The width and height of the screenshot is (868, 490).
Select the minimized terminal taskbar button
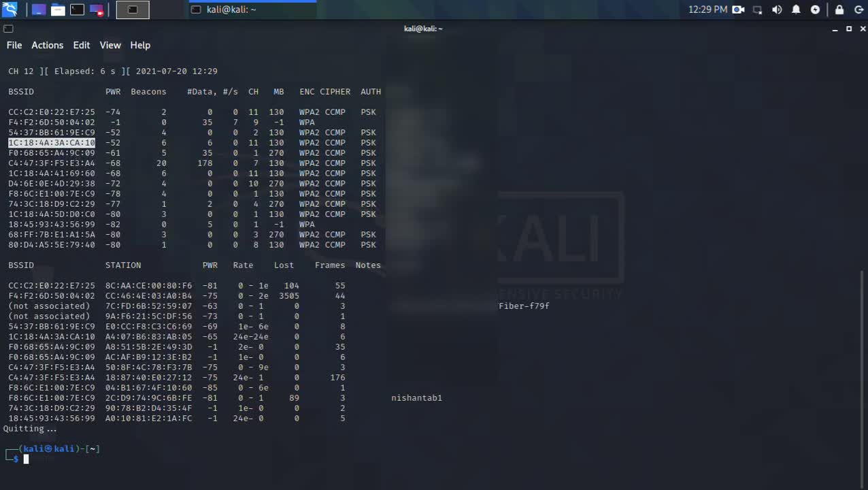coord(133,10)
